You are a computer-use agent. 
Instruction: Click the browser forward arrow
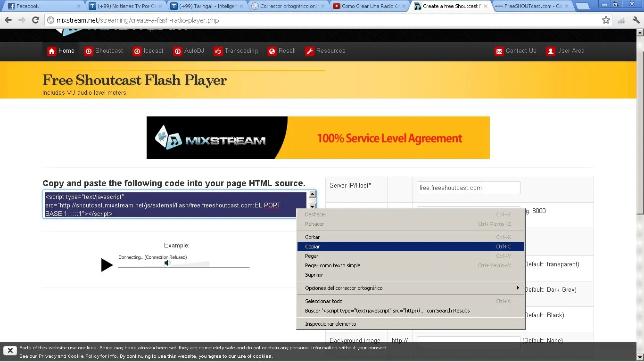22,20
